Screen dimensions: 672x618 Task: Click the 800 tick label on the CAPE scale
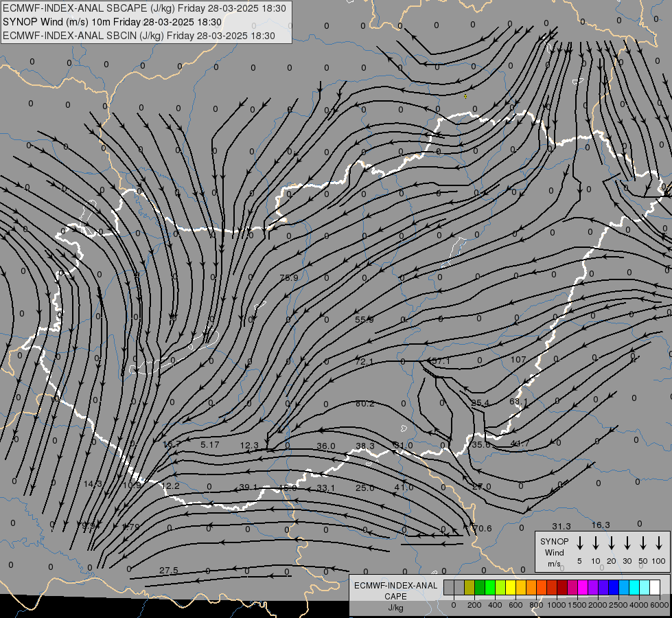coord(536,605)
